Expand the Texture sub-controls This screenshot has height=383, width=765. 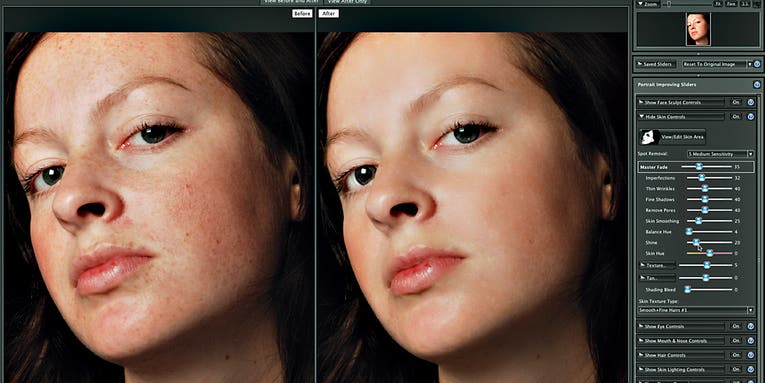point(657,265)
